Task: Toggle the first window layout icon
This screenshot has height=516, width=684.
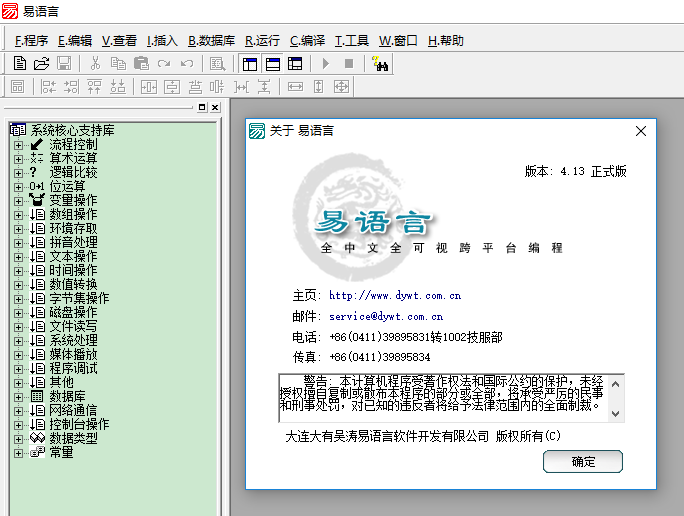Action: (250, 64)
